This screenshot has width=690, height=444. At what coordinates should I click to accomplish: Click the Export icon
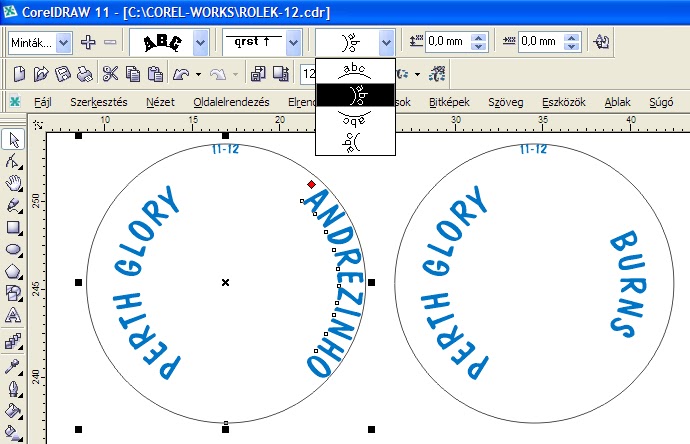[x=280, y=74]
